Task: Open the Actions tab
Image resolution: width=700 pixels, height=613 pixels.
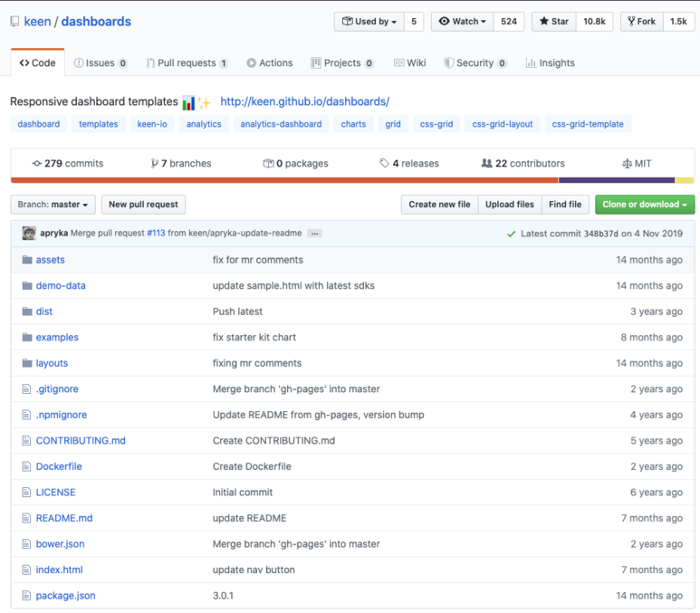Action: pyautogui.click(x=270, y=63)
